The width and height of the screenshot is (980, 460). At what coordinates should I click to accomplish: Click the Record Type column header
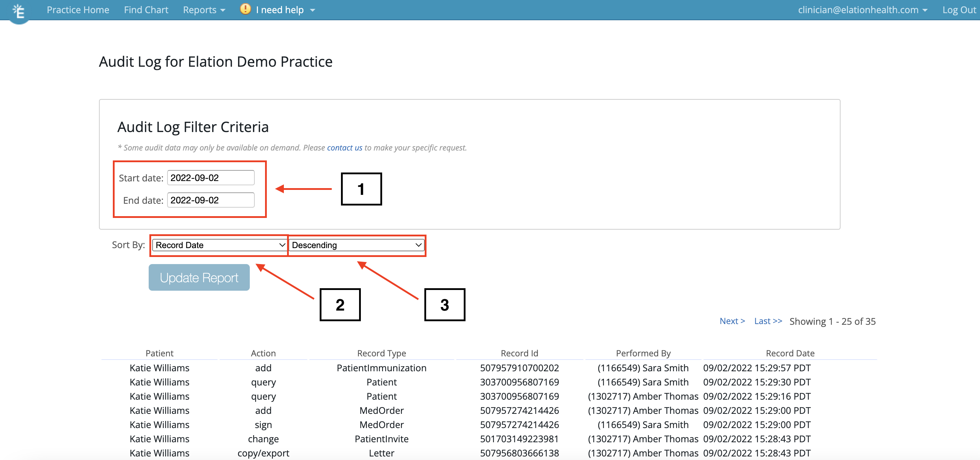(x=381, y=353)
